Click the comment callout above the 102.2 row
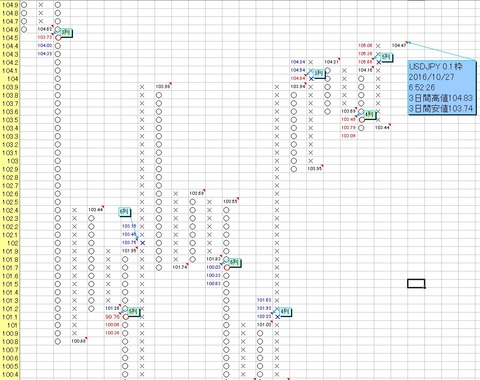480x380 pixels. [x=124, y=212]
